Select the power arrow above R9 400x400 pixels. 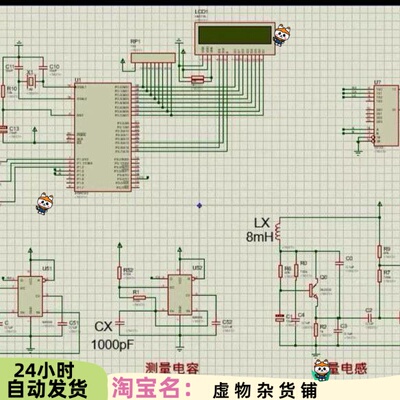pyautogui.click(x=380, y=204)
